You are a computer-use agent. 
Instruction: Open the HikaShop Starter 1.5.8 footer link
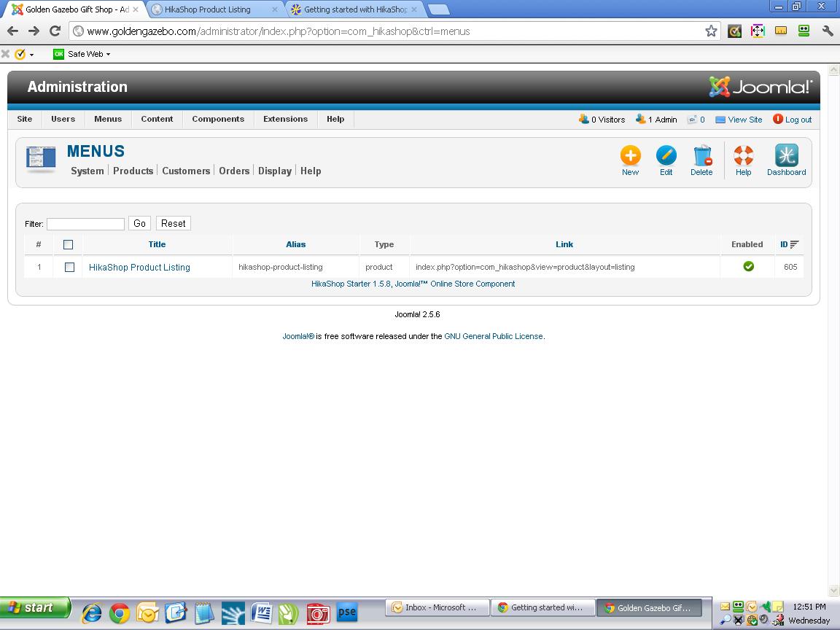click(x=413, y=284)
